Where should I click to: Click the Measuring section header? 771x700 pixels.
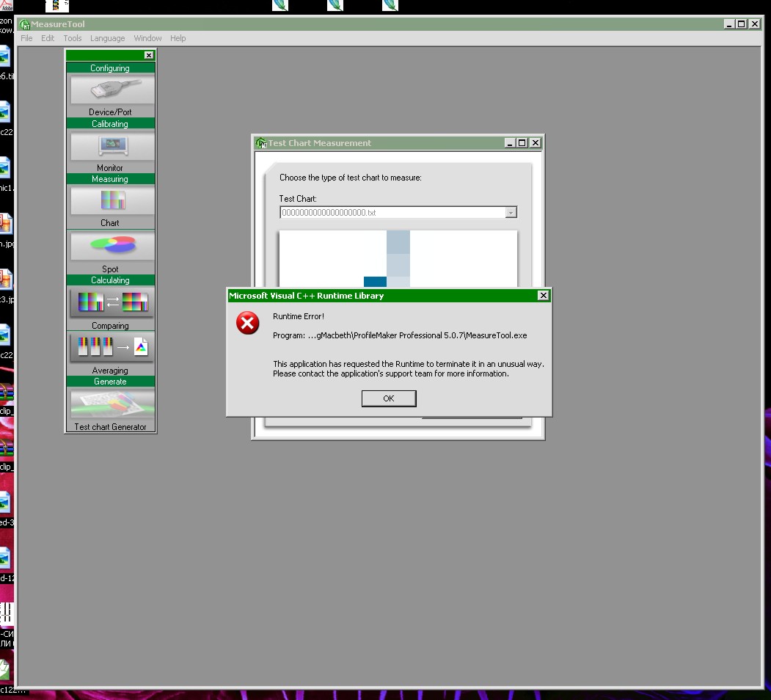[x=111, y=179]
